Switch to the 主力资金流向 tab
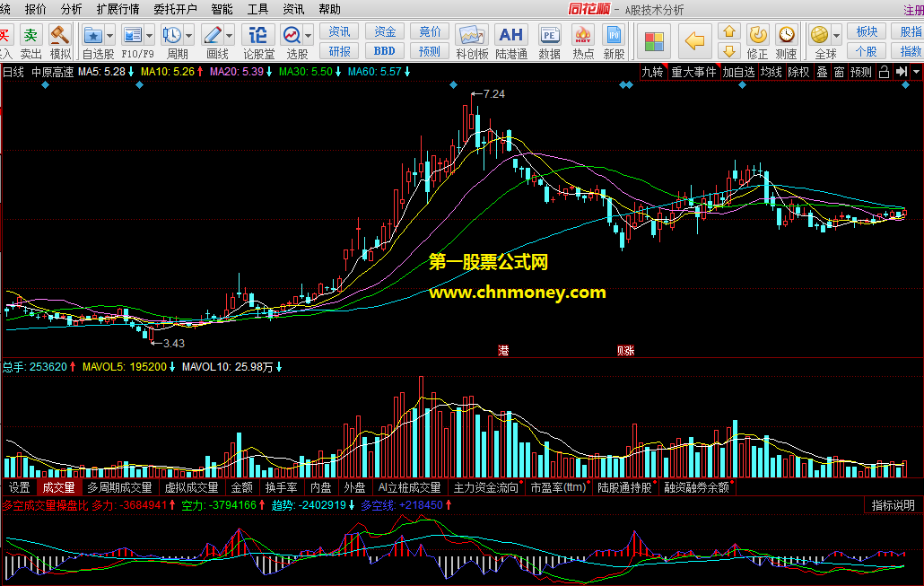924x586 pixels. pyautogui.click(x=486, y=487)
